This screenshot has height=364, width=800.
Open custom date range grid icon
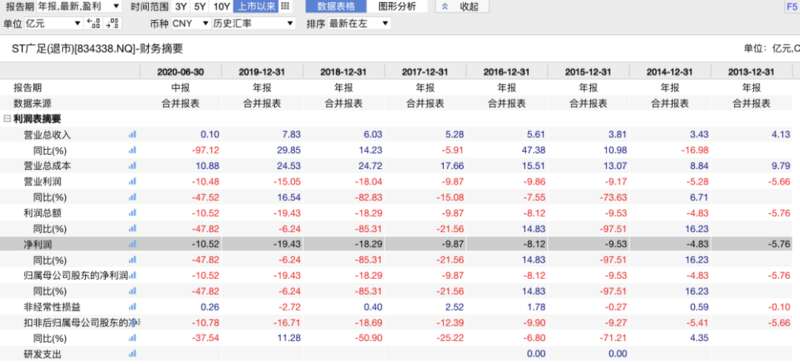(285, 6)
